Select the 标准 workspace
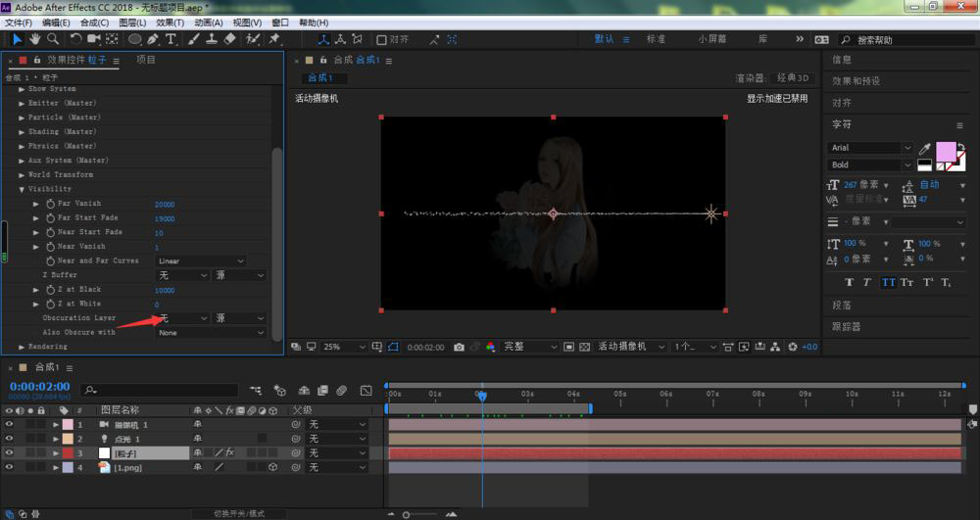Screen dimensions: 980x520 pos(656,39)
